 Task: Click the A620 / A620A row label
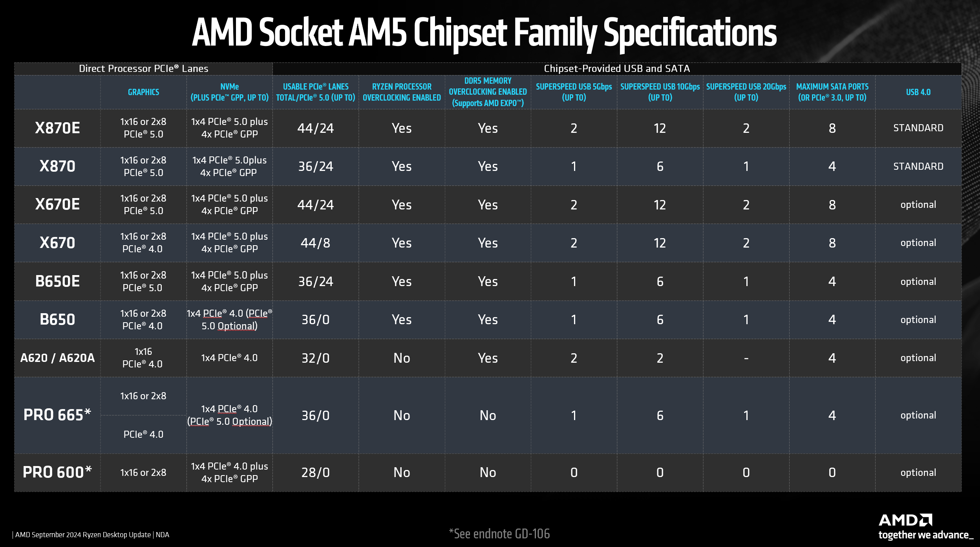pyautogui.click(x=57, y=358)
